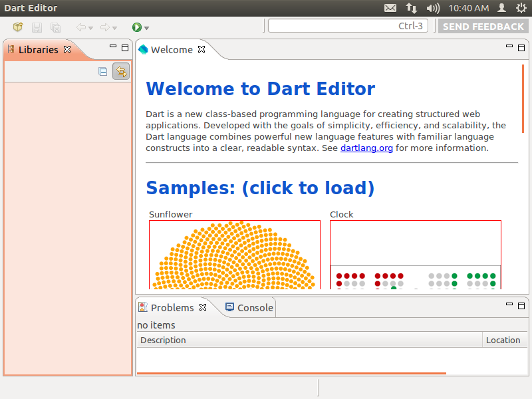Open the back history dropdown arrow
This screenshot has width=532, height=399.
click(x=90, y=28)
